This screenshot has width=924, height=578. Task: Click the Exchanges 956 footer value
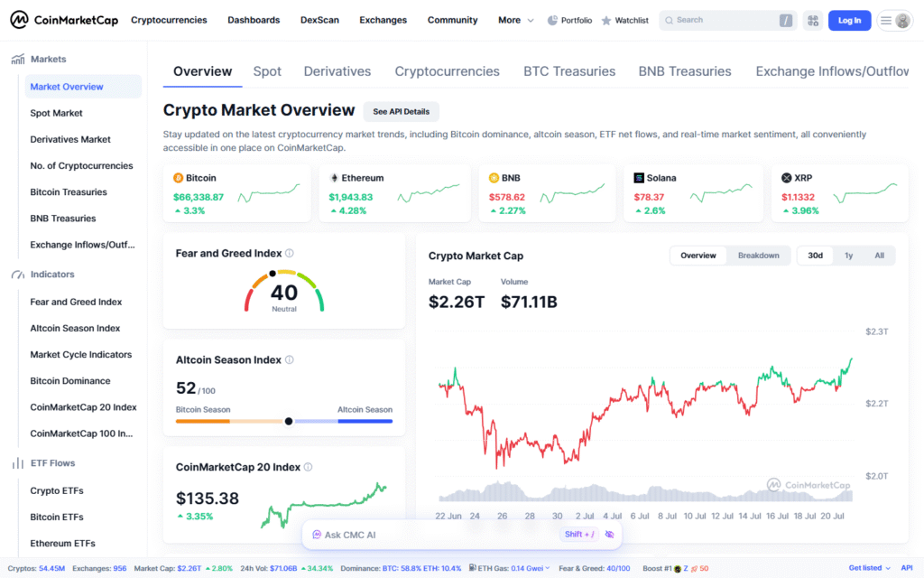[120, 569]
